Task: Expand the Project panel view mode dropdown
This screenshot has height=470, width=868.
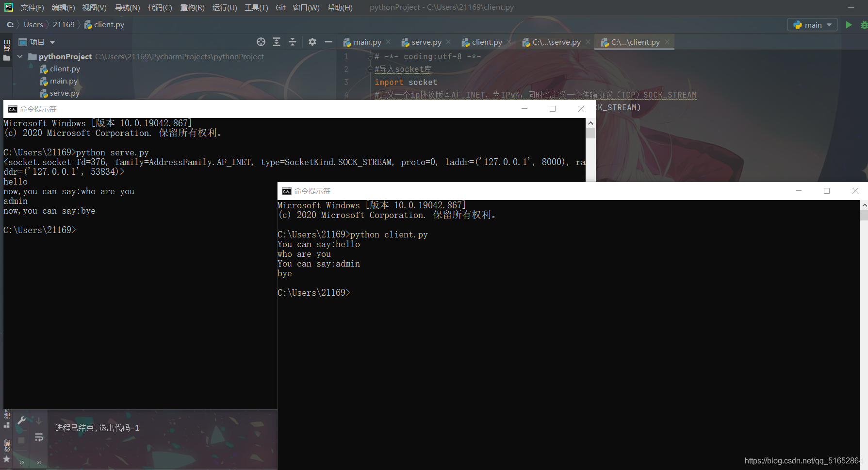Action: [x=52, y=42]
